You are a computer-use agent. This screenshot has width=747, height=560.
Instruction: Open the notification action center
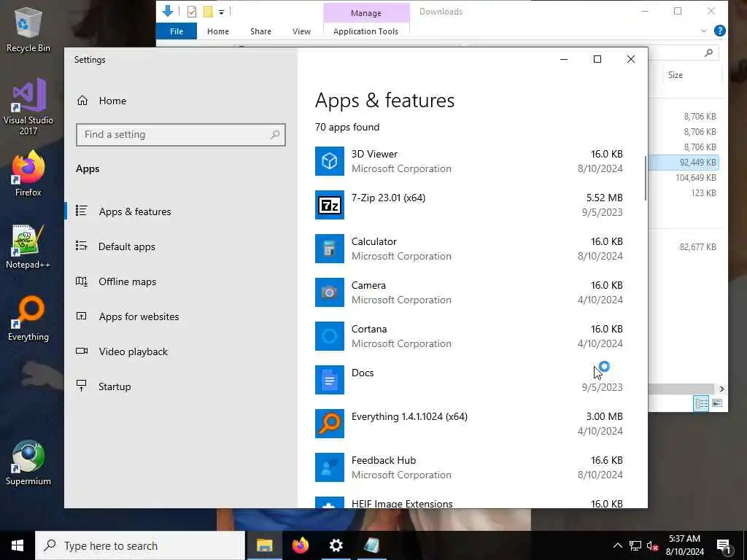pyautogui.click(x=724, y=546)
